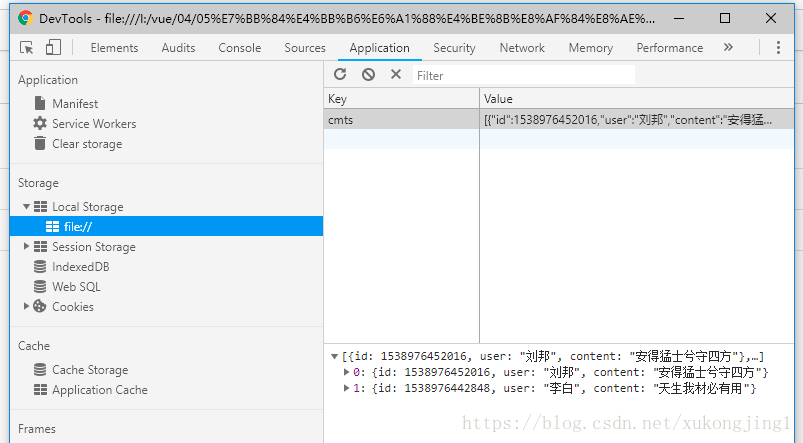This screenshot has height=443, width=803.
Task: Expand the Cookies tree node
Action: point(26,306)
